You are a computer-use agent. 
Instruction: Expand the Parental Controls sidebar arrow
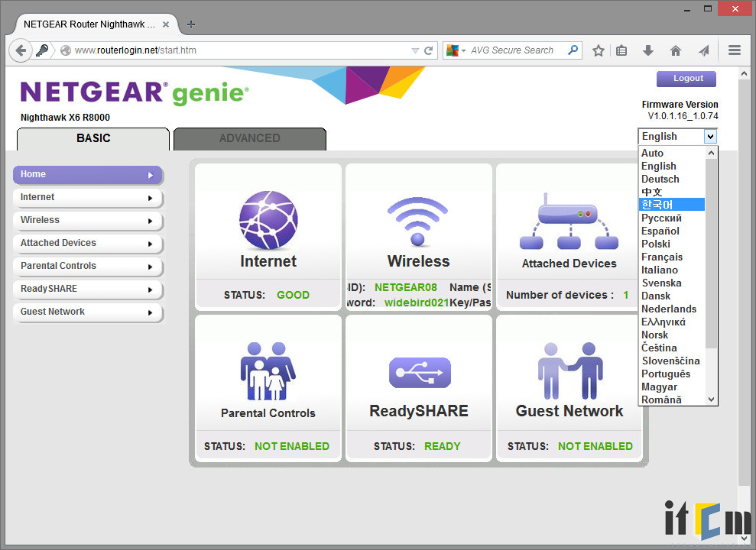point(151,267)
